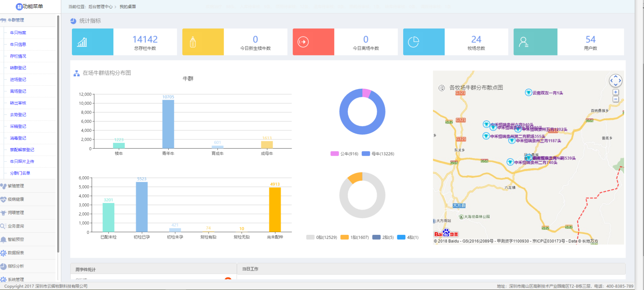Viewport: 644px width, 290px height.
Task: Click the 青年牛 bar in the 牛群 chart
Action: click(168, 124)
